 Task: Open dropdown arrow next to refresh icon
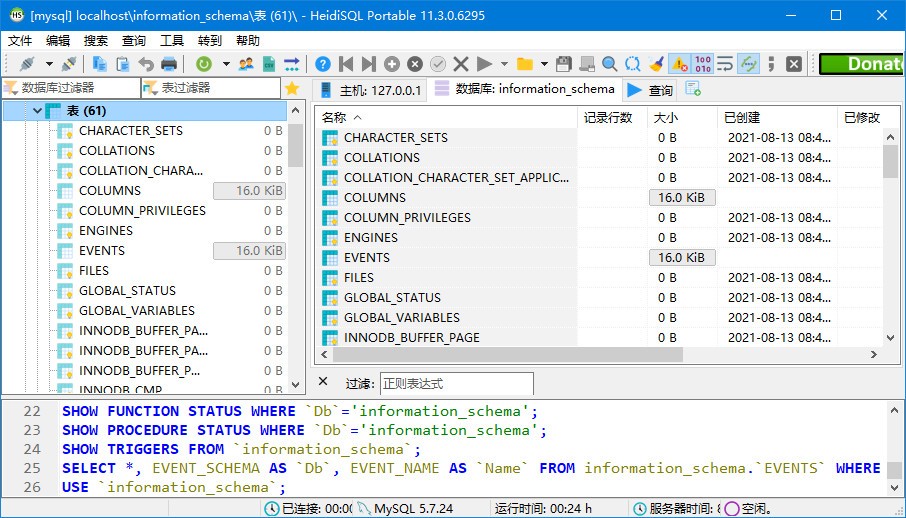point(226,64)
